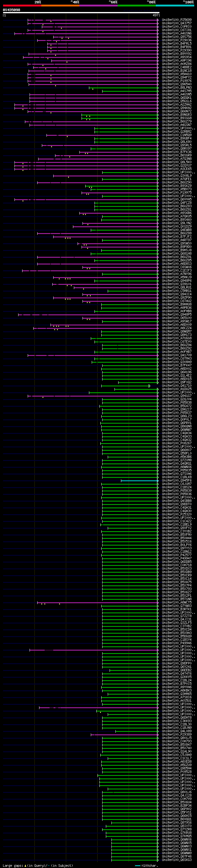Select hit label UniRef100_C1EIF3

pyautogui.click(x=176, y=271)
